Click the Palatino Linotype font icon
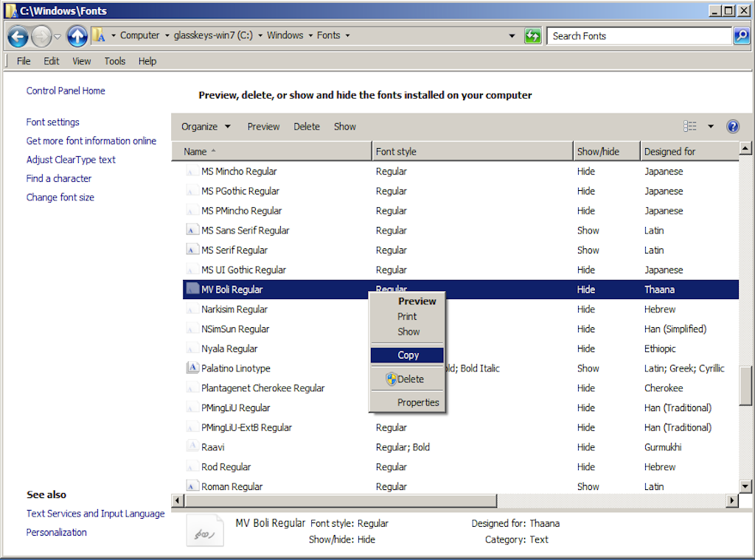 (192, 368)
